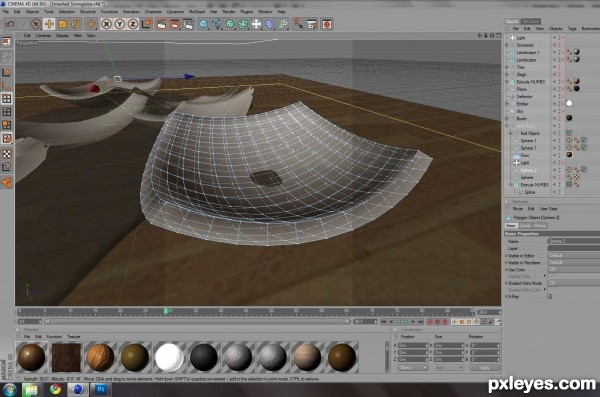Expand the Tree object hierarchy
The width and height of the screenshot is (600, 397).
507,67
